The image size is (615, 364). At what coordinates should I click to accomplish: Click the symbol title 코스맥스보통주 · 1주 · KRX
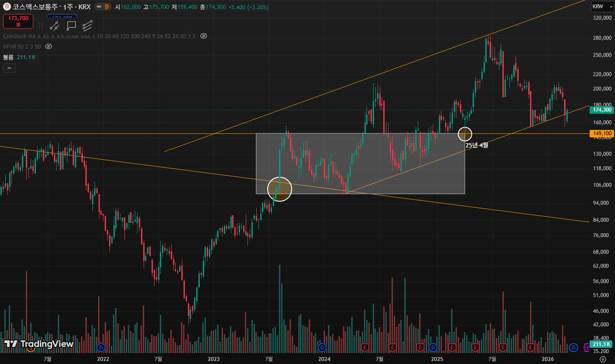(52, 7)
